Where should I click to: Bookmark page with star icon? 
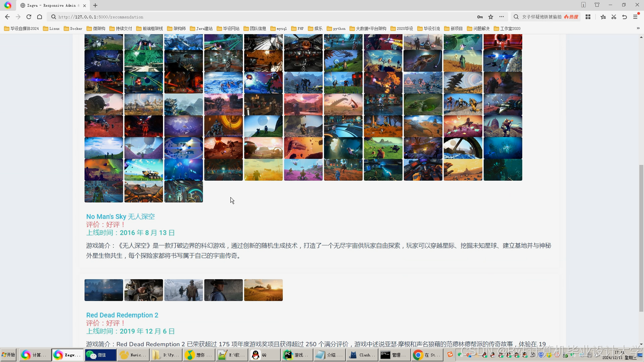pos(491,17)
